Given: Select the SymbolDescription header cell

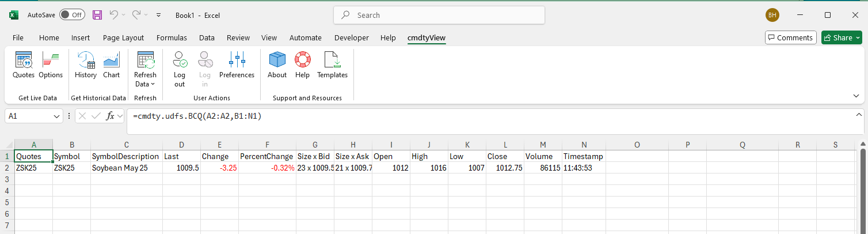Looking at the screenshot, I should [x=127, y=156].
